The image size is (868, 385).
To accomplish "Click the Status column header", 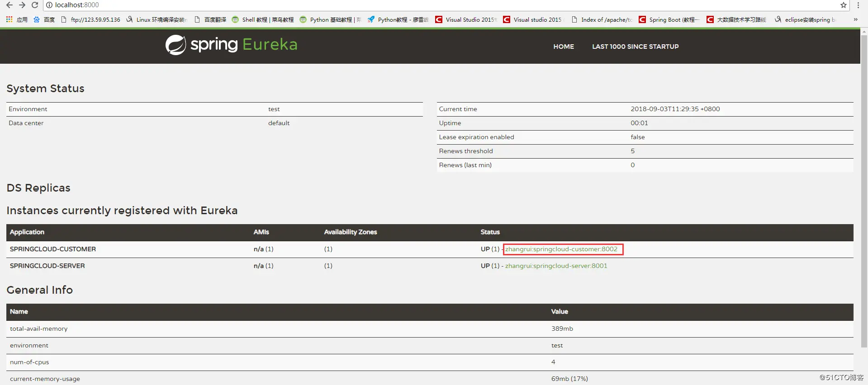I will click(490, 232).
